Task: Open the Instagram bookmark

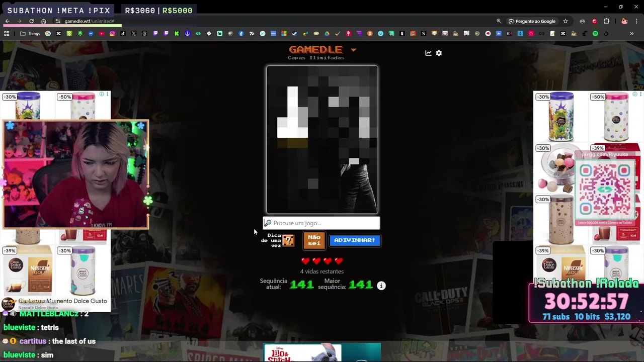Action: tap(112, 34)
